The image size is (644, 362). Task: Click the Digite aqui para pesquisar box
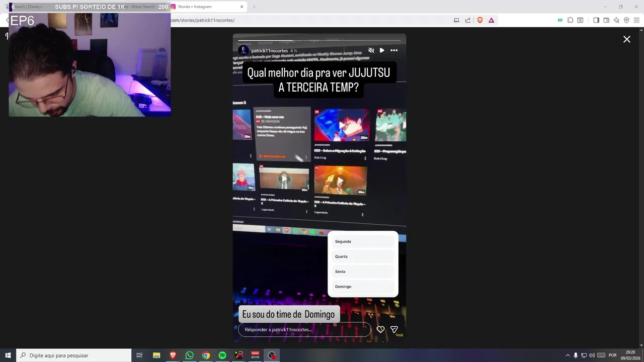coord(74,355)
